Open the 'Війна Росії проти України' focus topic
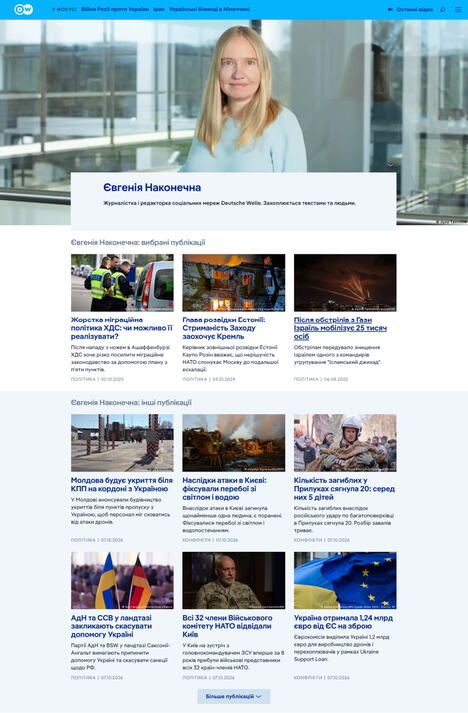Viewport: 468px width, 713px height. pyautogui.click(x=115, y=9)
